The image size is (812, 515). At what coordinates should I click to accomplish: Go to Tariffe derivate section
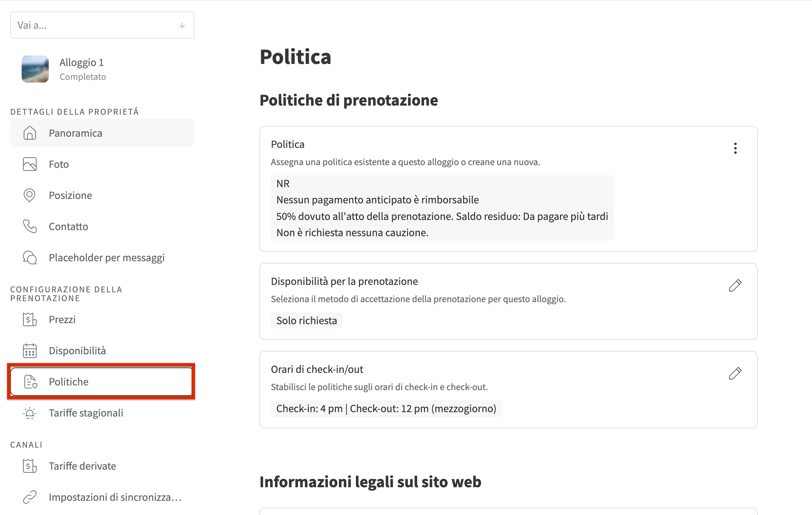pyautogui.click(x=82, y=466)
